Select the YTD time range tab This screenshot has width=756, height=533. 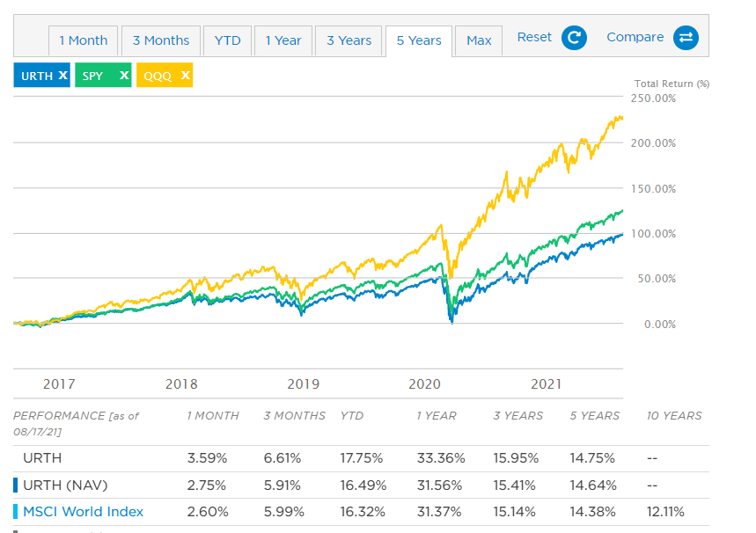[228, 41]
